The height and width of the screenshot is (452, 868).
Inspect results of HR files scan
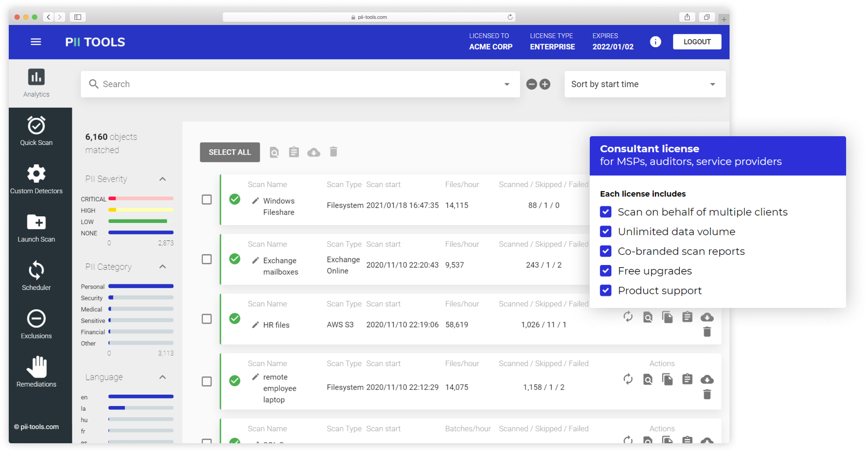point(648,317)
